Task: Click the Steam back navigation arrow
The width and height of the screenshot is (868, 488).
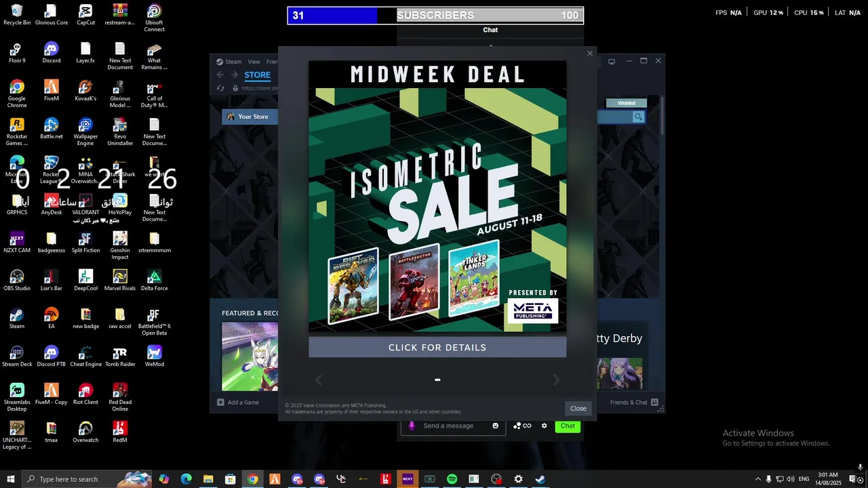Action: (x=220, y=75)
